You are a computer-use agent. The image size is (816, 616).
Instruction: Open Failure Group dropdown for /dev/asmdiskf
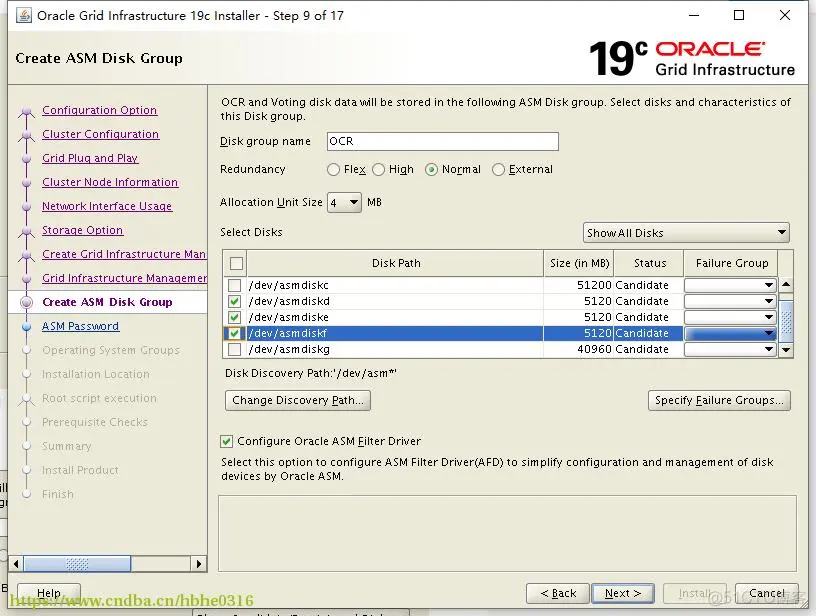coord(730,333)
